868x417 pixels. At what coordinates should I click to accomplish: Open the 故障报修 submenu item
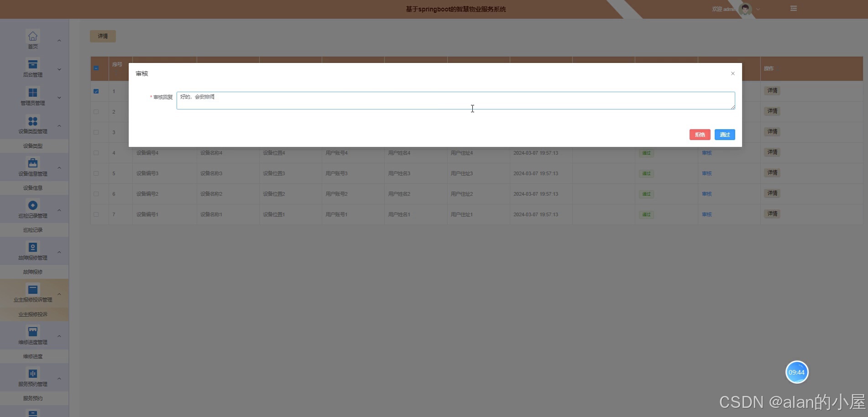coord(33,272)
